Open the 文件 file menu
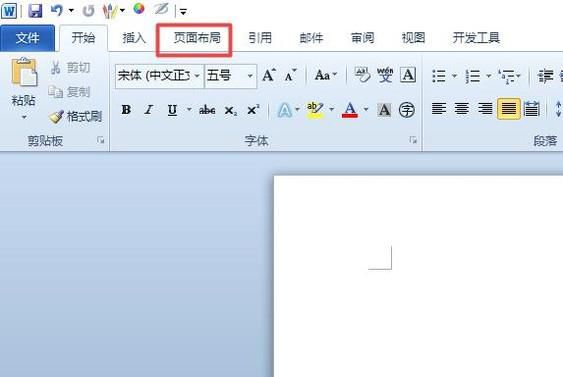 coord(27,38)
